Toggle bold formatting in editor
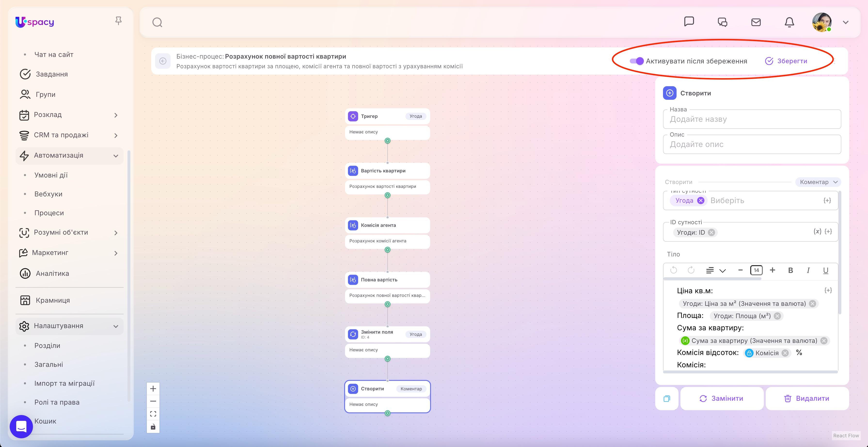 point(790,270)
